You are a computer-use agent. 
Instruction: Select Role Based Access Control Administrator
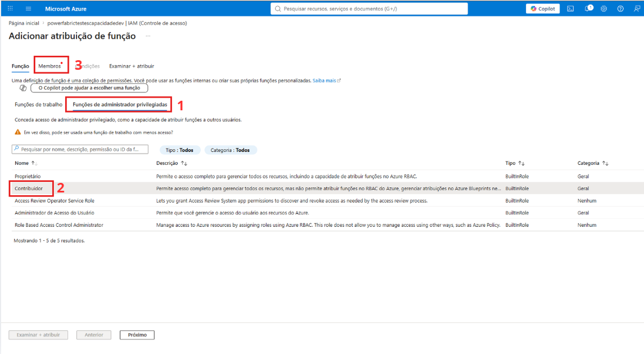pyautogui.click(x=59, y=225)
